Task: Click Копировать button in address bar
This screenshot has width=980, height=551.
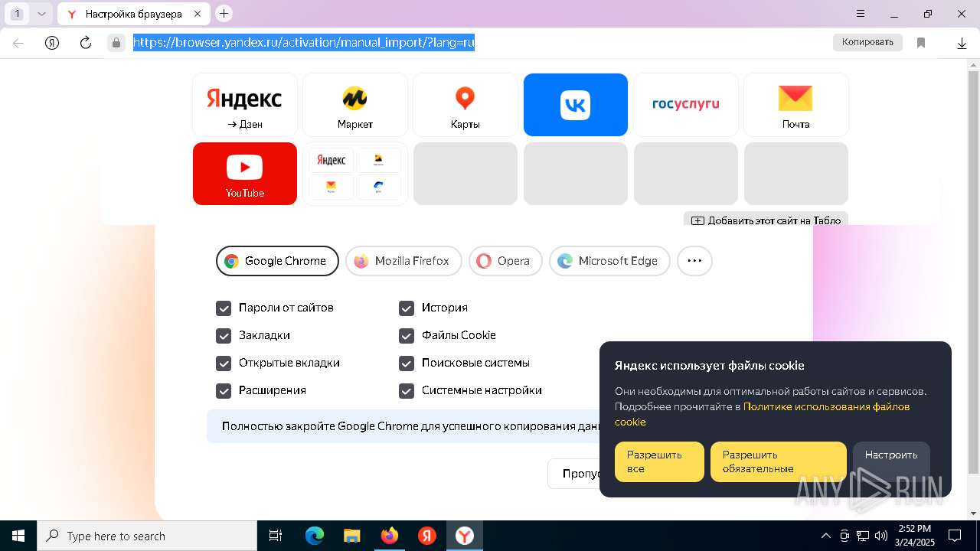Action: [867, 42]
